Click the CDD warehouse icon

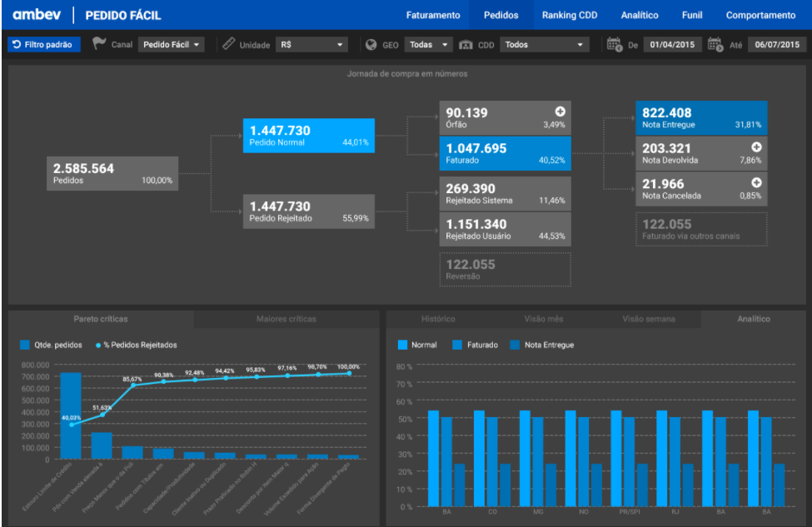(466, 44)
